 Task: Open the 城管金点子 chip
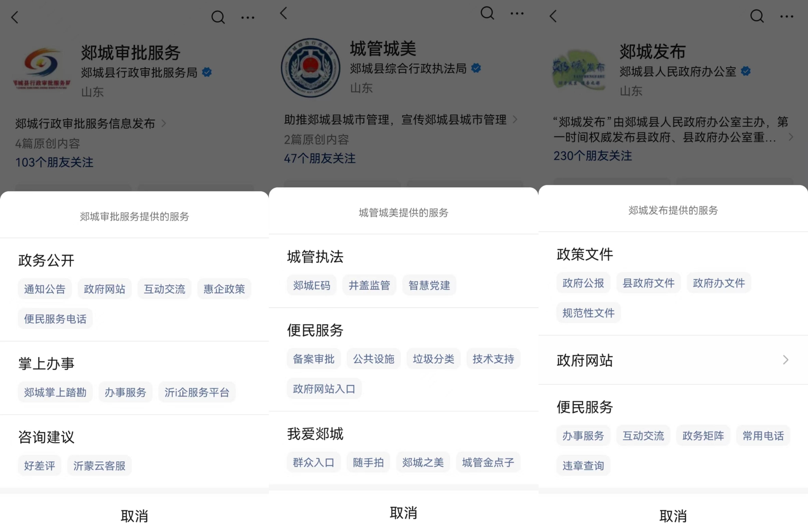coord(488,462)
